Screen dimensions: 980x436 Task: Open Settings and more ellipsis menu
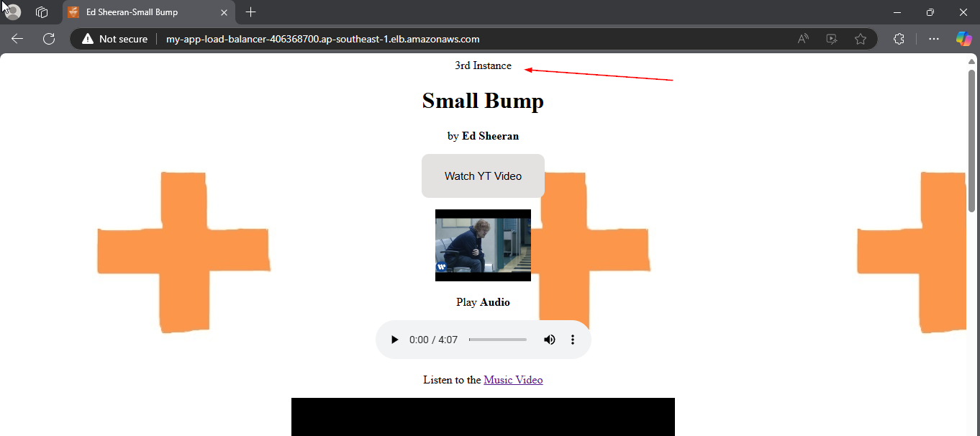(x=934, y=39)
